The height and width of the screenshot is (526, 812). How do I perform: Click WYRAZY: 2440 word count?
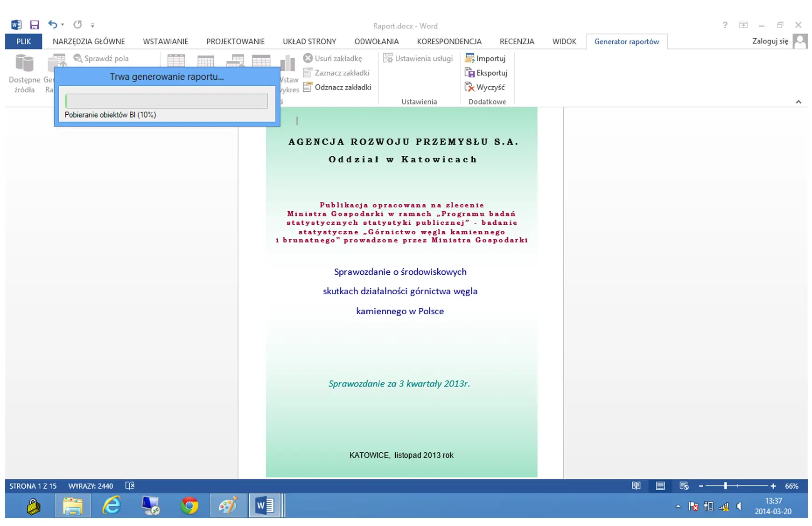(x=91, y=486)
